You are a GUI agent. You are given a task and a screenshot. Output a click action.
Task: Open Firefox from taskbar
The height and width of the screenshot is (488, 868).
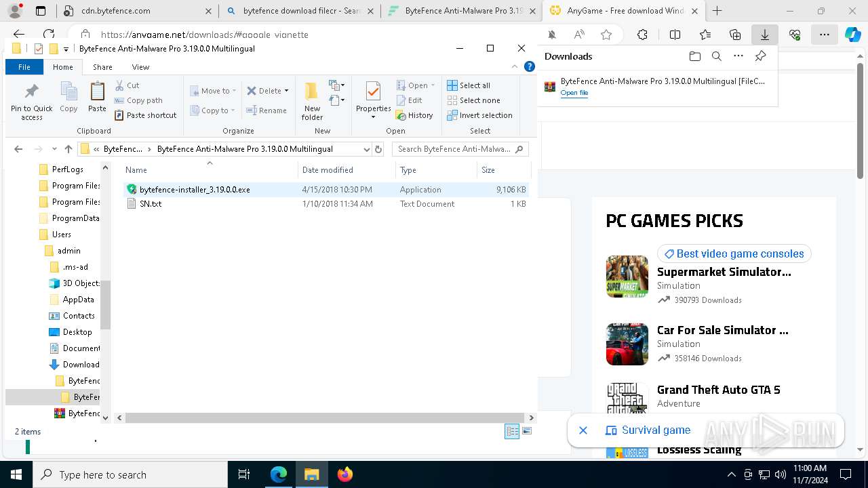(344, 474)
